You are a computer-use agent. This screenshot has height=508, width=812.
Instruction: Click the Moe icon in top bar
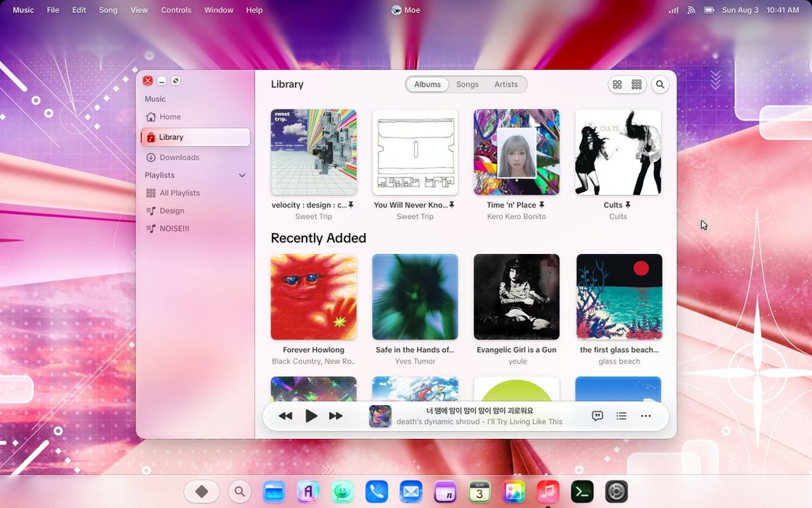[x=396, y=10]
